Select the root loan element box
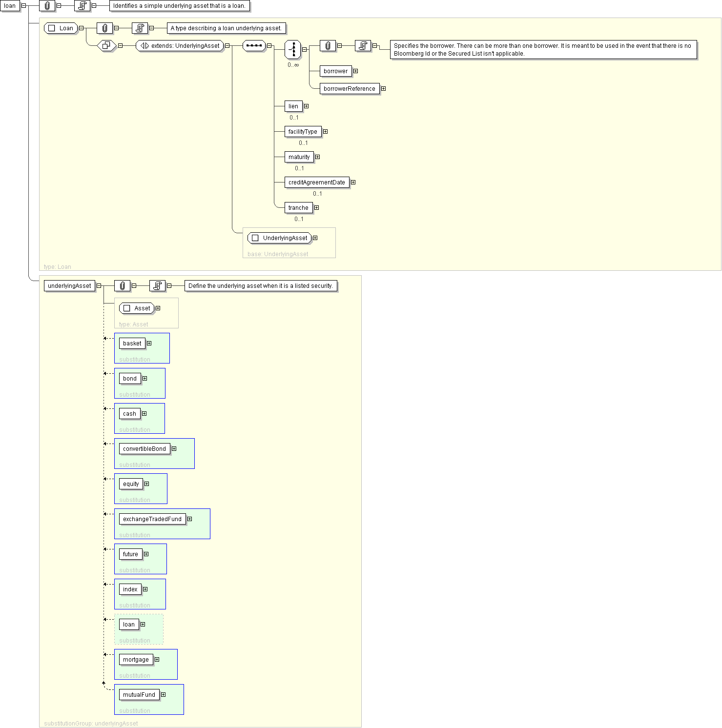 pos(10,6)
